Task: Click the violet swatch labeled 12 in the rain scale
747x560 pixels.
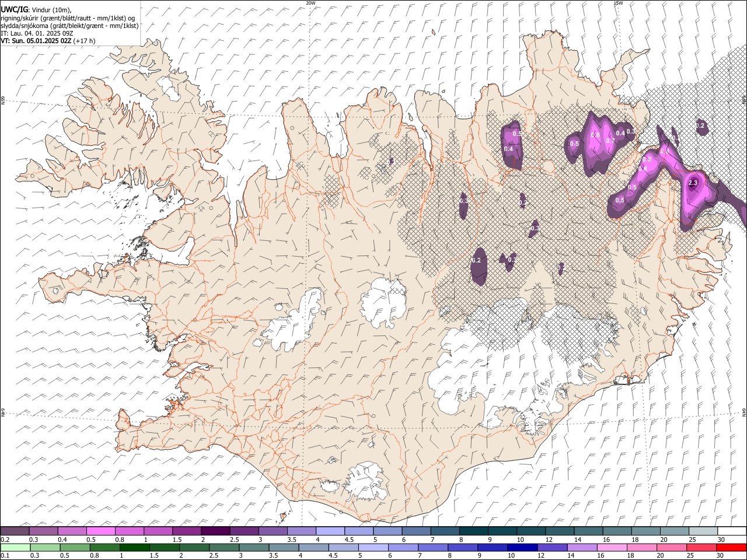Action: pos(552,548)
